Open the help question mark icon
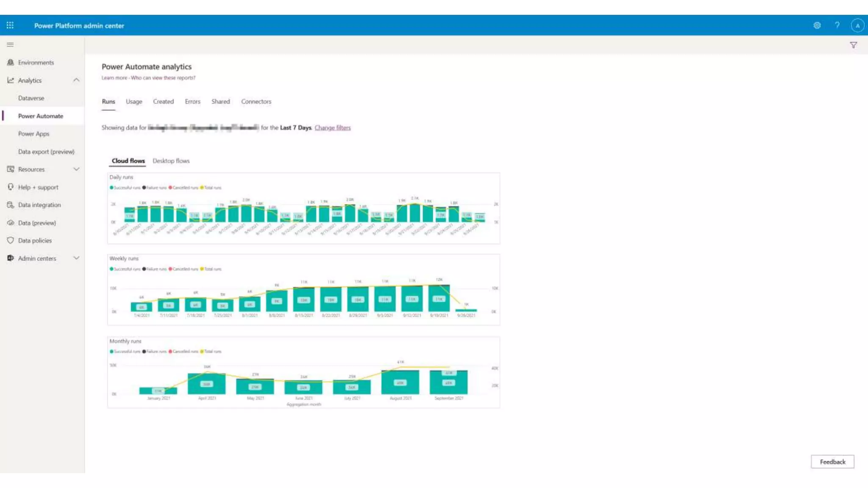The height and width of the screenshot is (488, 868). [837, 25]
